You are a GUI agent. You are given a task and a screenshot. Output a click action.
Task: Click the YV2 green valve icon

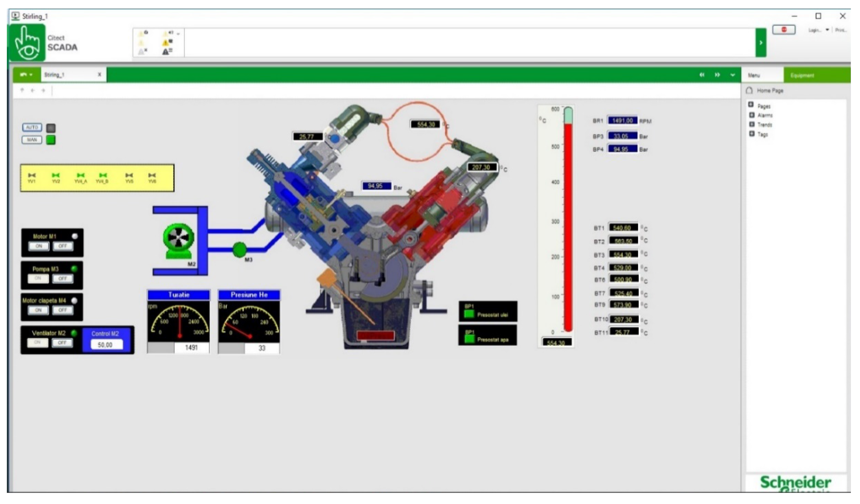tap(56, 175)
